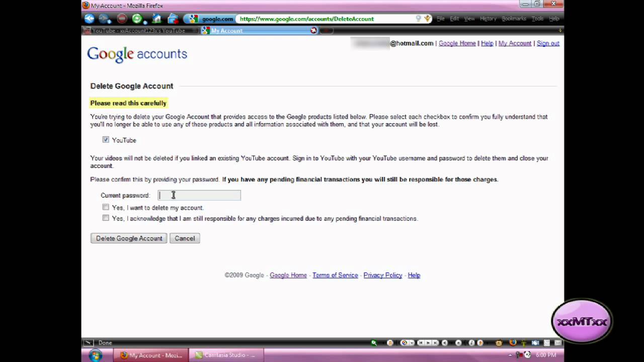Open the View menu
Viewport: 644px width, 362px height.
(x=469, y=19)
